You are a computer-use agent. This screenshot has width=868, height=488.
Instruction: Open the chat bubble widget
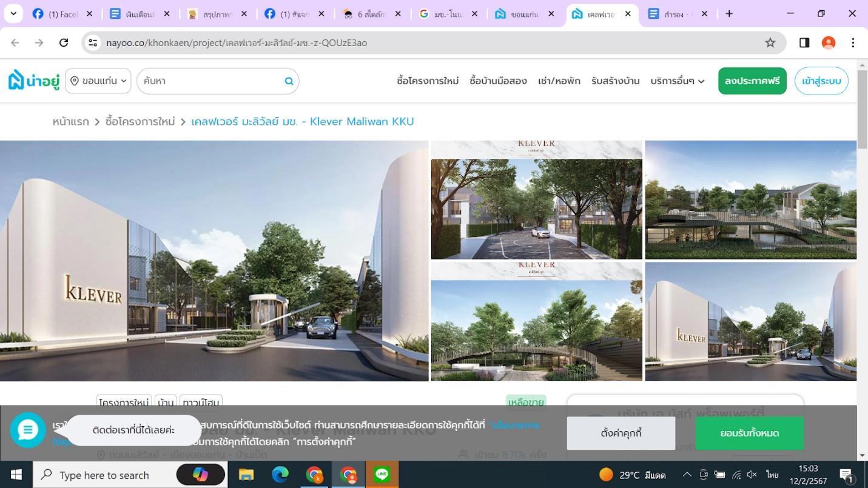click(x=28, y=430)
